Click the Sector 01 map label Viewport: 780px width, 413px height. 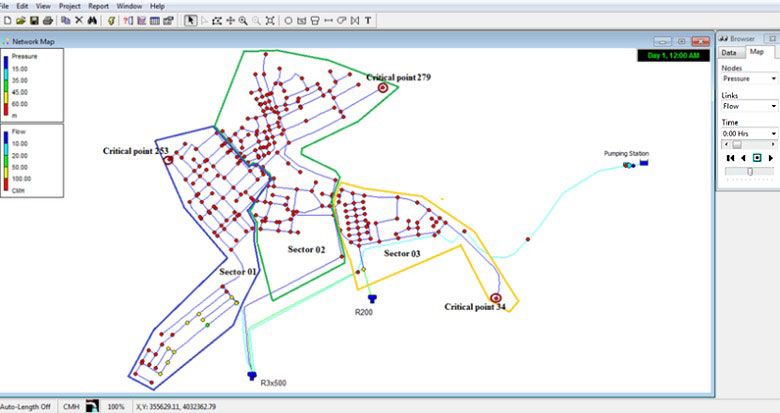coord(238,272)
